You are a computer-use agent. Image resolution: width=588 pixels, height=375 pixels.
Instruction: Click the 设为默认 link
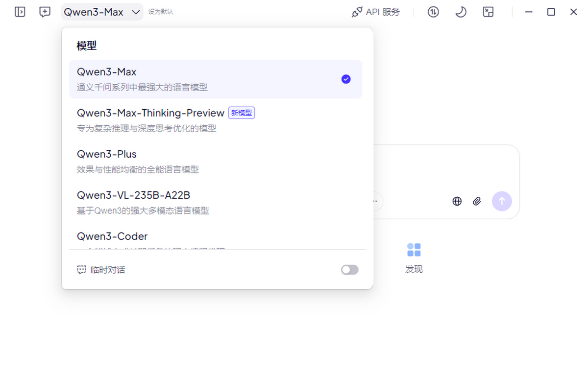[161, 12]
